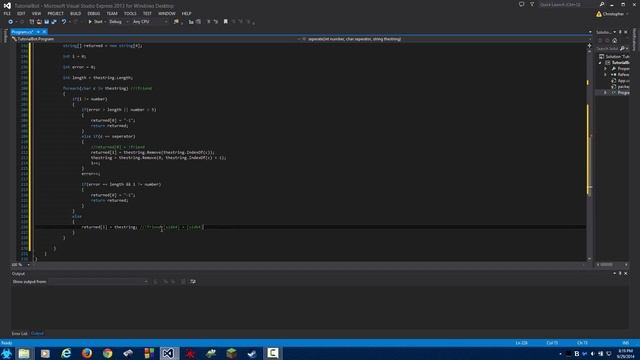Switch to the Output tab at bottom
This screenshot has height=360, width=640.
click(x=37, y=333)
